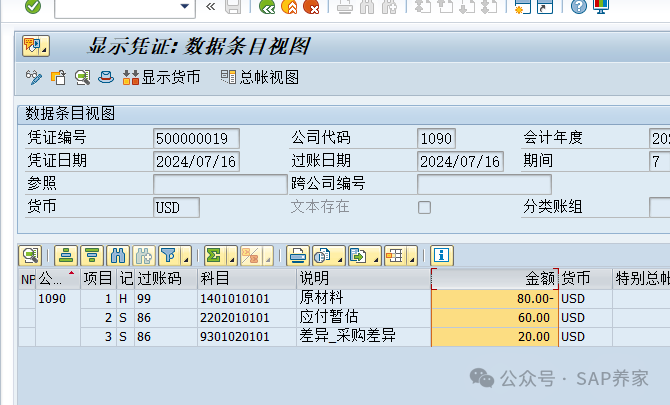
Task: Open the dropdown arrow beside Subtotals icon
Action: coord(268,256)
